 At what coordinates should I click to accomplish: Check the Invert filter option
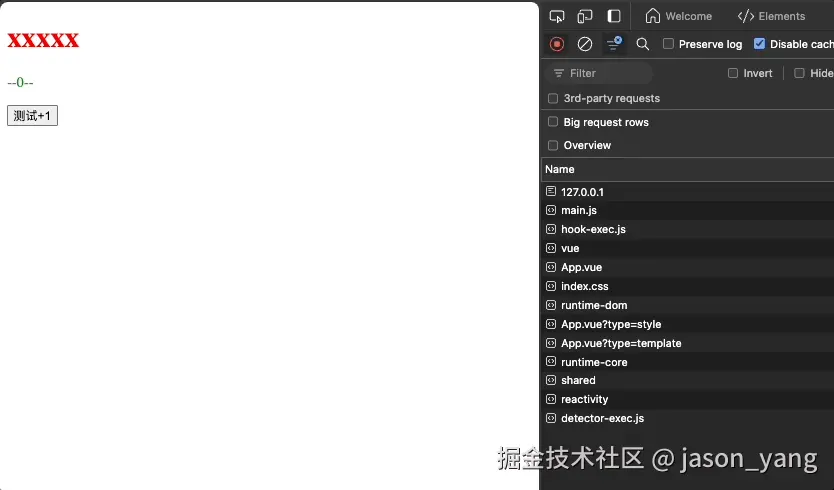[x=733, y=73]
